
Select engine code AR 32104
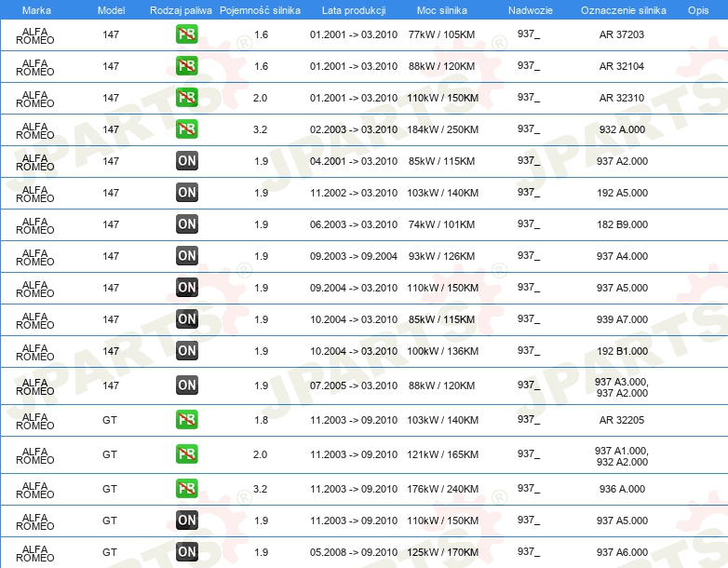pos(622,66)
